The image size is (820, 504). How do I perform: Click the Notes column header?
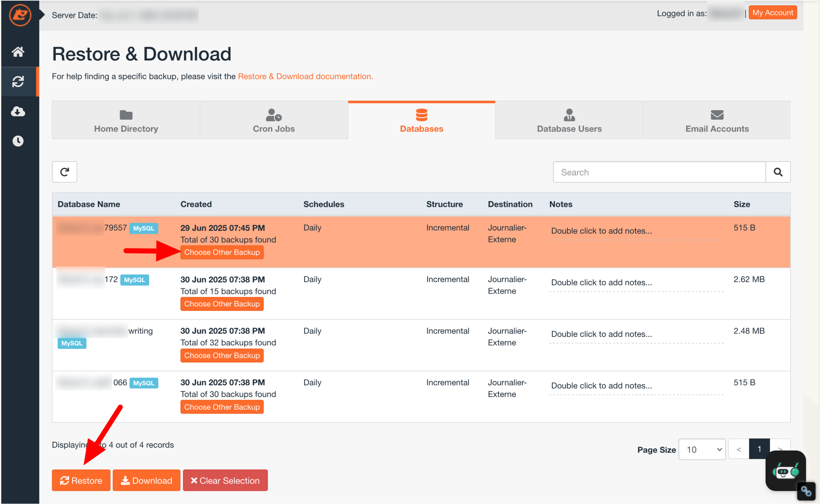(561, 204)
